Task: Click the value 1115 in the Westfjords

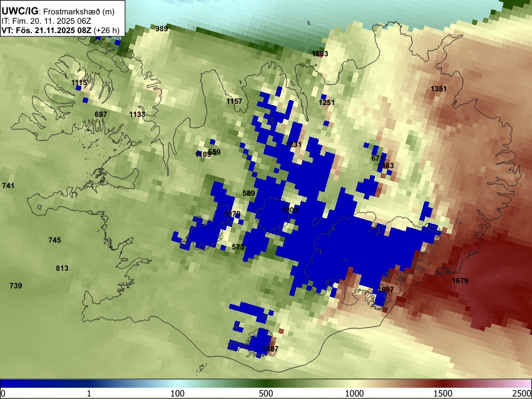Action: pyautogui.click(x=79, y=83)
